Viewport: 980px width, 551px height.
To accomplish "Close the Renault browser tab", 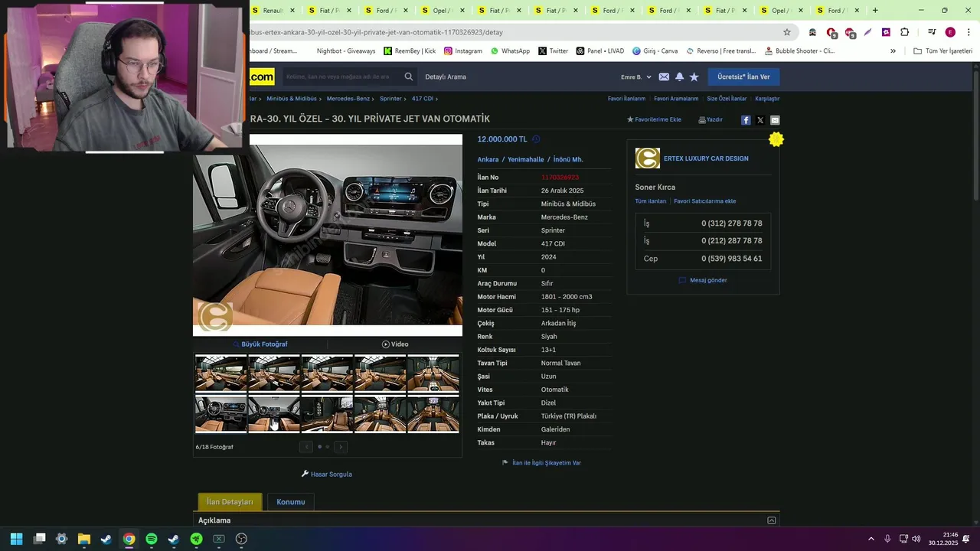I will click(x=292, y=11).
